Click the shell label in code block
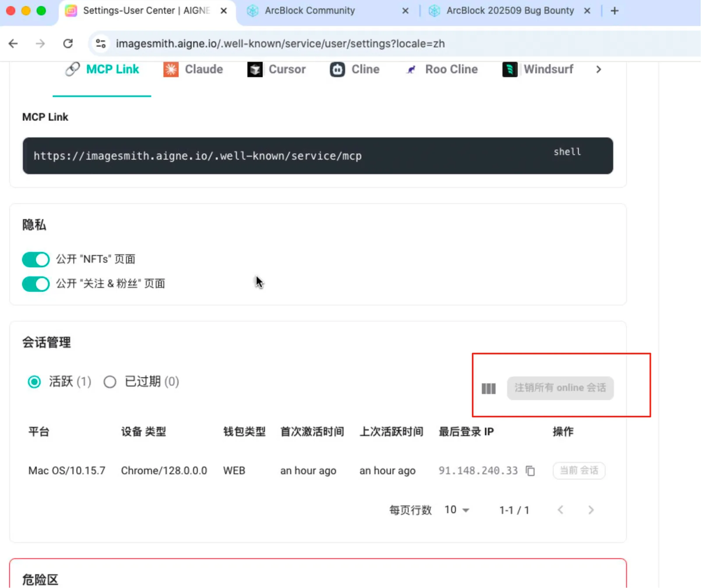 [567, 152]
